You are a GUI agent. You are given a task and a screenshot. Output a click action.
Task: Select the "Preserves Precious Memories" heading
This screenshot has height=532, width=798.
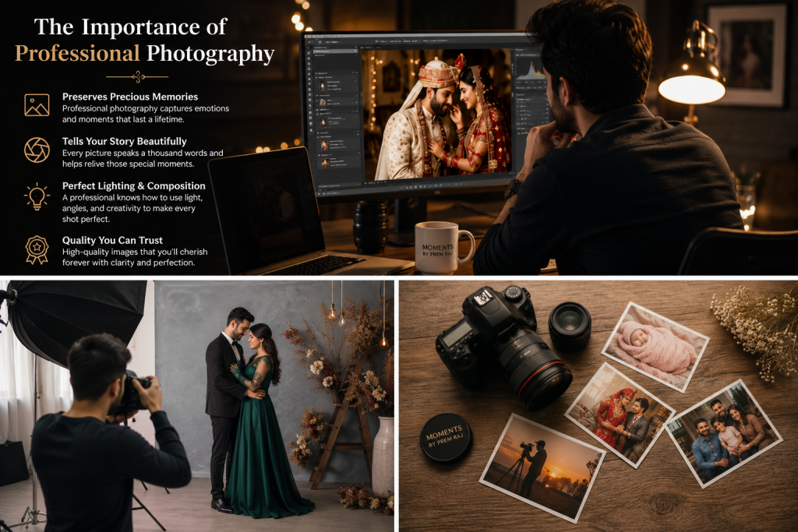(x=130, y=97)
